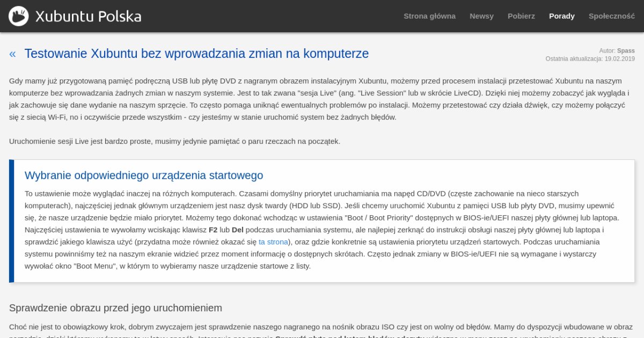Go to Strona główna in navigation
The height and width of the screenshot is (338, 644).
coord(429,16)
